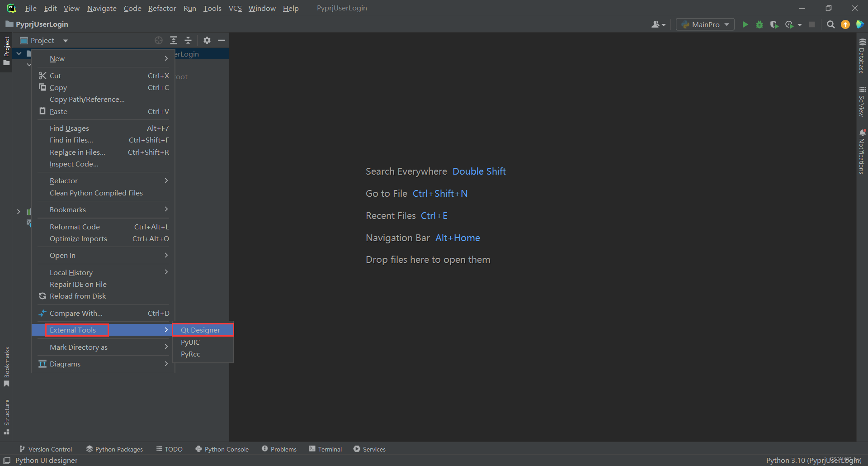Select Compare With... entry
868x466 pixels.
click(103, 313)
